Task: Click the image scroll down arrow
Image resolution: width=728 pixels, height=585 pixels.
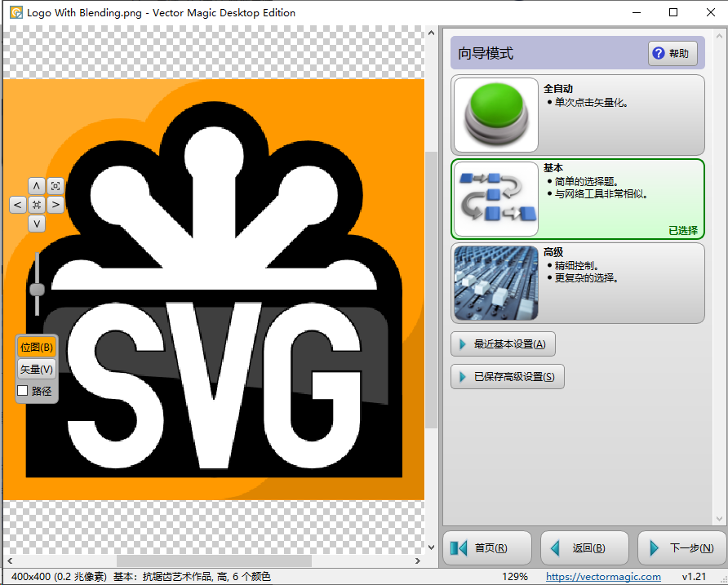Action: click(431, 547)
